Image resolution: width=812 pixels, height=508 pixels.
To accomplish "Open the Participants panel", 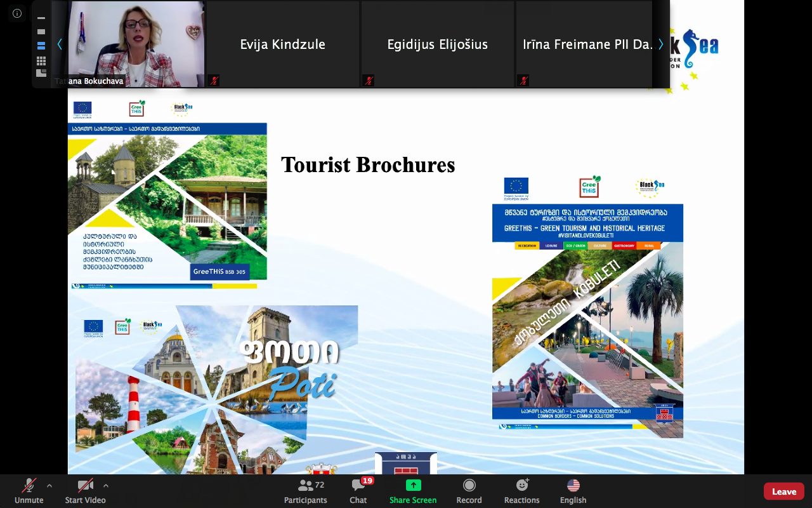I will [305, 491].
